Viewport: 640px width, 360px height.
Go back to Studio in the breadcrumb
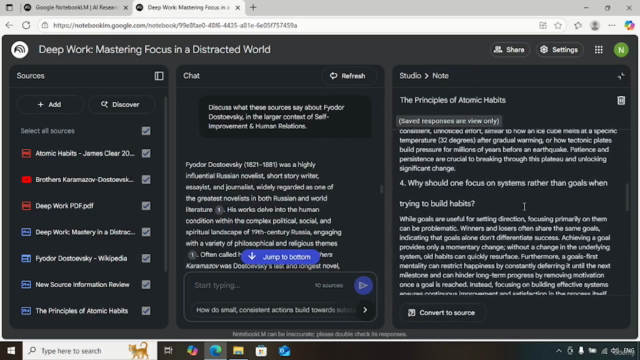click(410, 76)
